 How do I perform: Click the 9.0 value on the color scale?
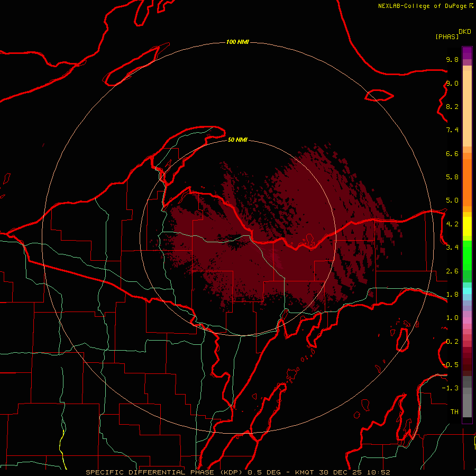[x=452, y=83]
